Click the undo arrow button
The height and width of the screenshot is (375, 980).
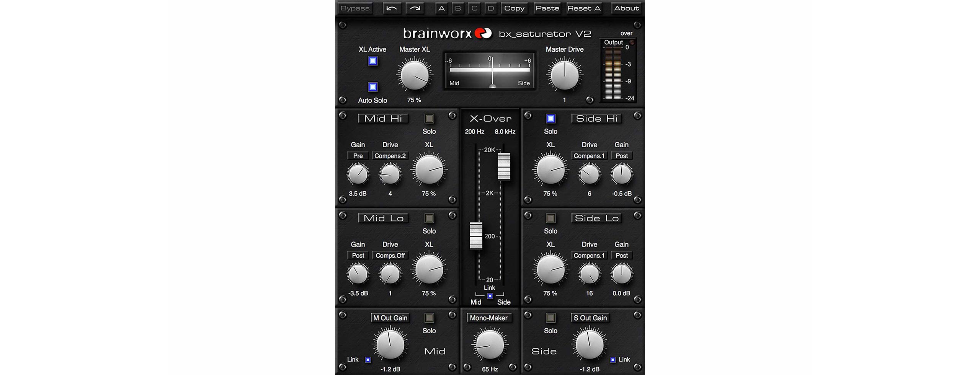[391, 8]
